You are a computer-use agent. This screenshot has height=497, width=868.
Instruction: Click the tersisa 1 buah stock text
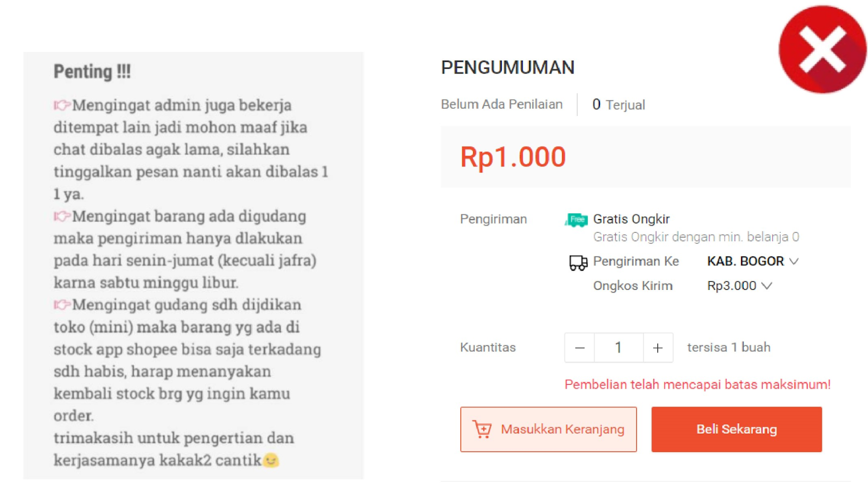coord(727,347)
